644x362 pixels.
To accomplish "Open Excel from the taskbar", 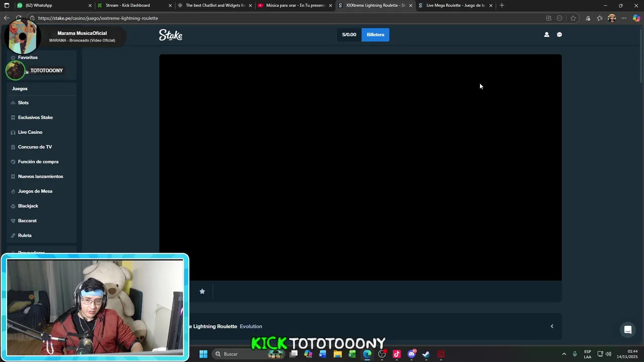I will pyautogui.click(x=352, y=354).
